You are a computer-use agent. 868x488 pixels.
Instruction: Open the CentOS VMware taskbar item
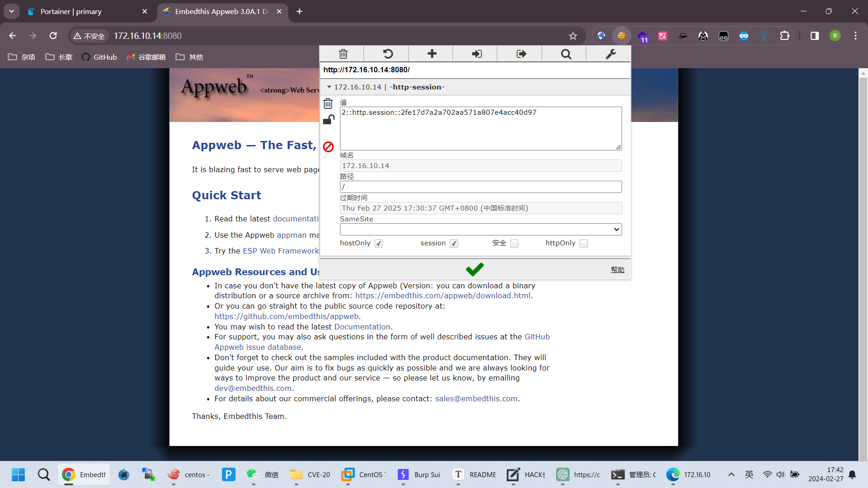(x=364, y=474)
